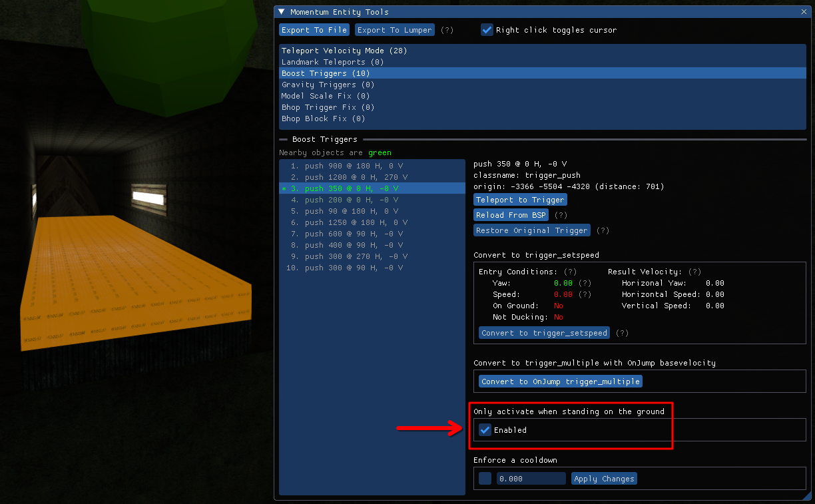Viewport: 815px width, 504px height.
Task: Click help marker next to Reload From BSP
Action: tap(561, 215)
